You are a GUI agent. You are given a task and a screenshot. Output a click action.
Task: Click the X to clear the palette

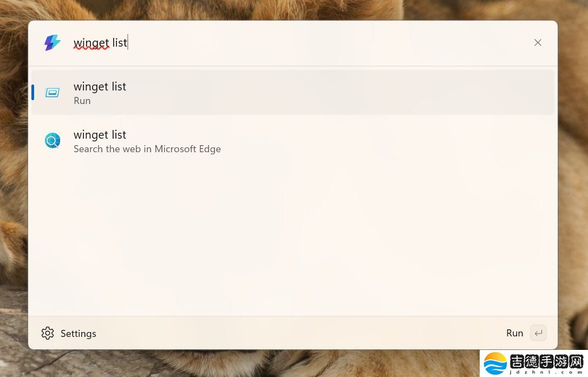pyautogui.click(x=538, y=43)
